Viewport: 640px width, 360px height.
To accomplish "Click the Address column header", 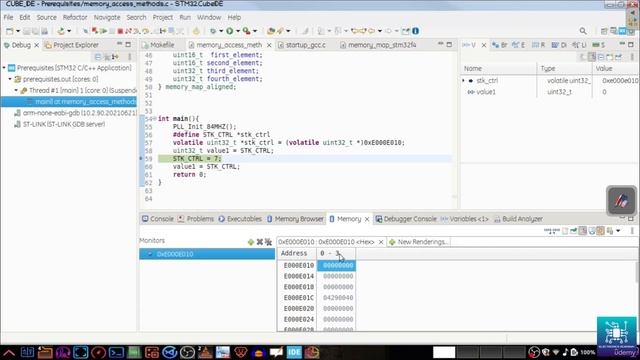I will (297, 253).
